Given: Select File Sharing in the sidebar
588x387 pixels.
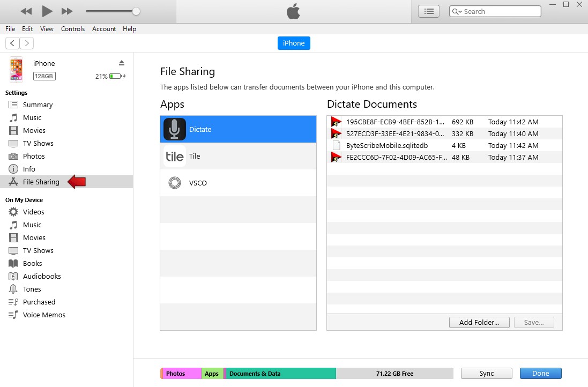Looking at the screenshot, I should (x=67, y=182).
